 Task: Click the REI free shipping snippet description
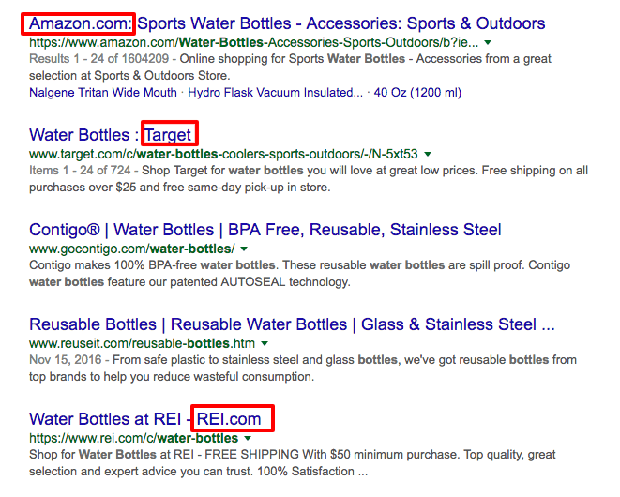tap(292, 463)
